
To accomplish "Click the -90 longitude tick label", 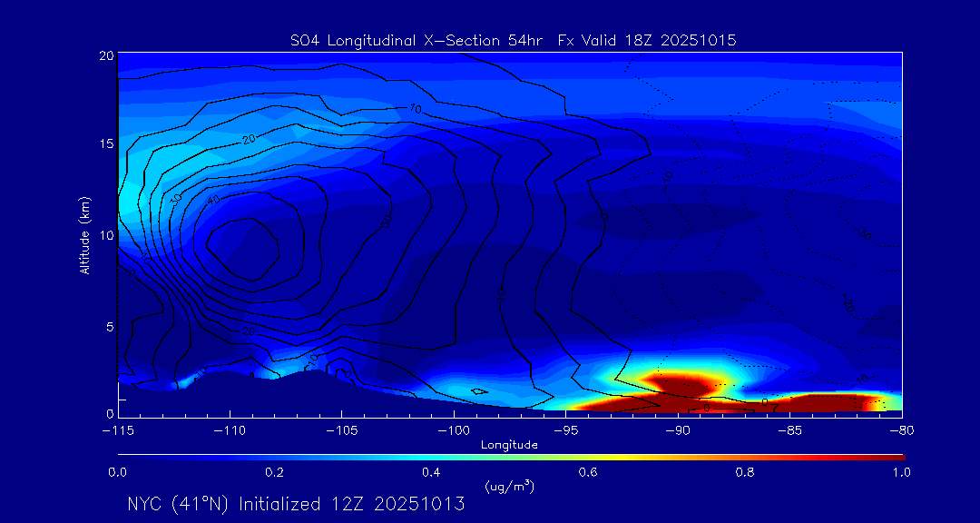I will click(678, 431).
